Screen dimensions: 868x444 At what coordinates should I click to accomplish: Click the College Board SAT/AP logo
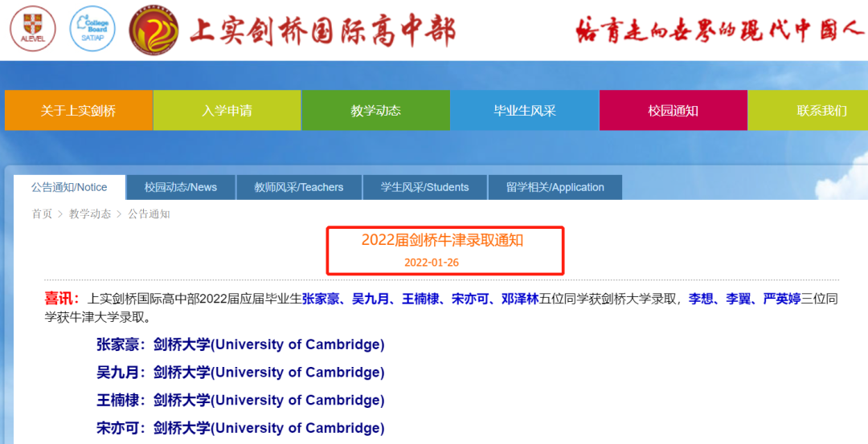point(92,28)
